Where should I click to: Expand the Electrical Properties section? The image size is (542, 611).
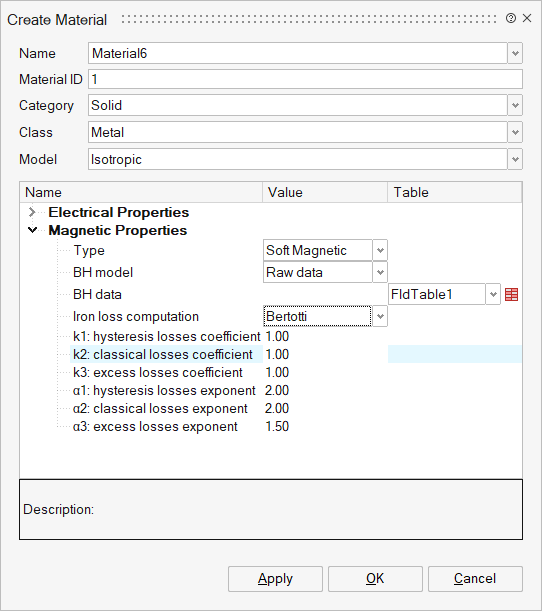32,212
